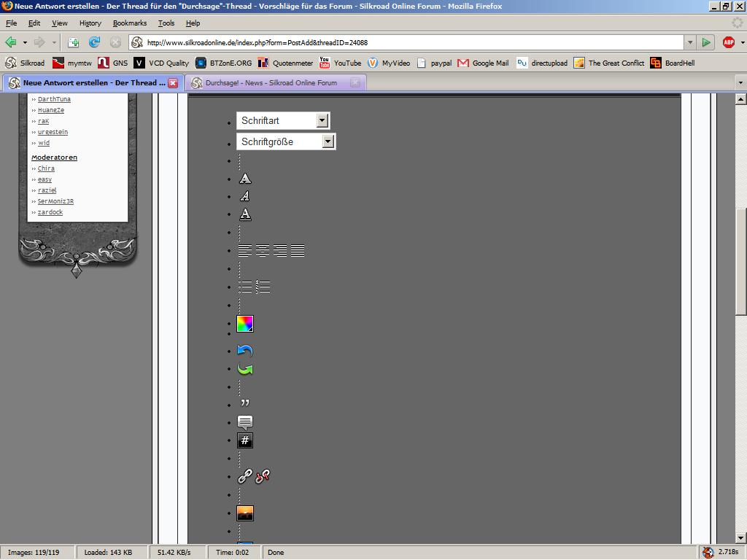Screen dimensions: 747x560
Task: Click the bold text formatting icon
Action: [245, 179]
